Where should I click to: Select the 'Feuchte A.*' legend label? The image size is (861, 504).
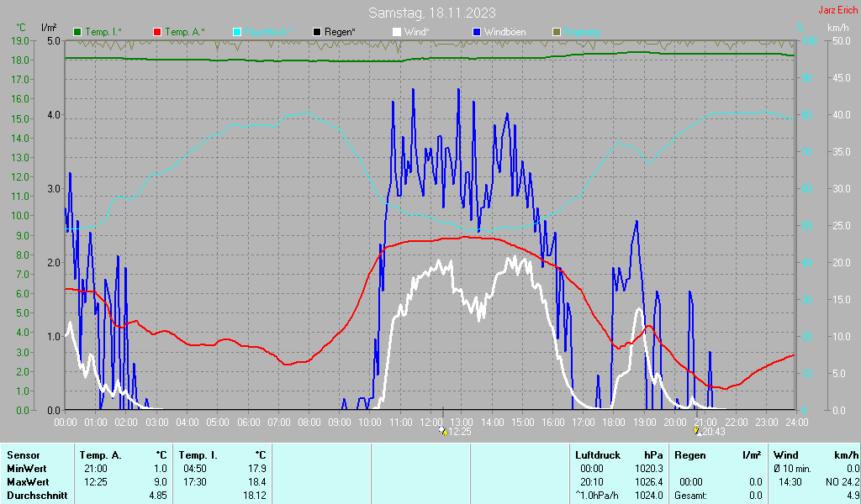[268, 33]
